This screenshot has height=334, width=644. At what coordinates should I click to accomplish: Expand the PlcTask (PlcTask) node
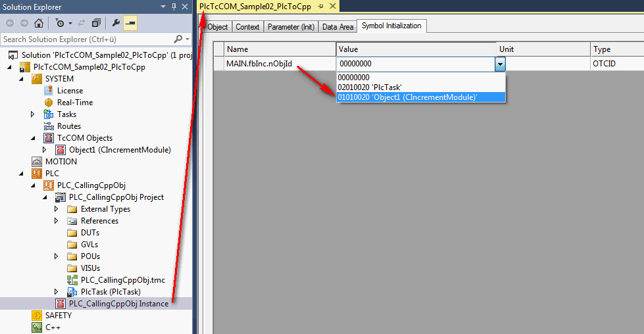pyautogui.click(x=57, y=292)
